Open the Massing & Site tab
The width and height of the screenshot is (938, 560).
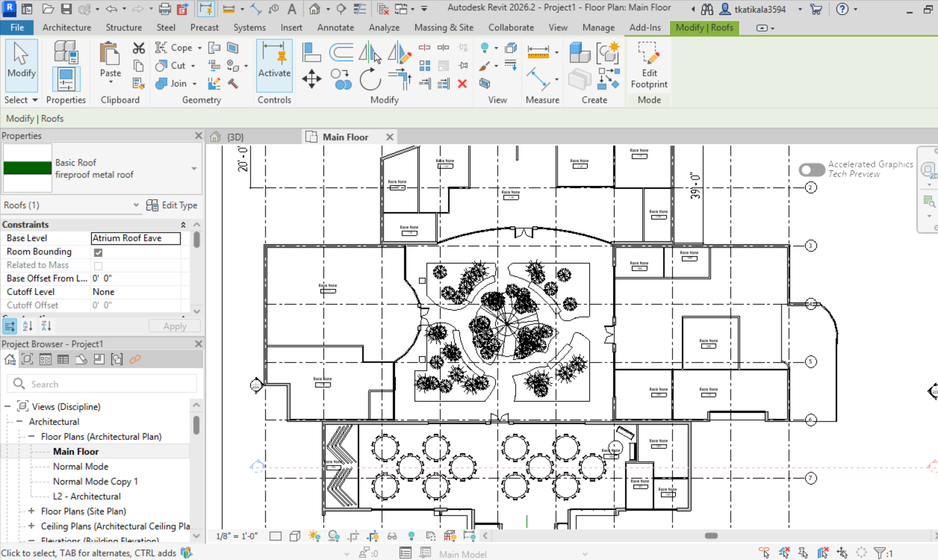click(444, 27)
